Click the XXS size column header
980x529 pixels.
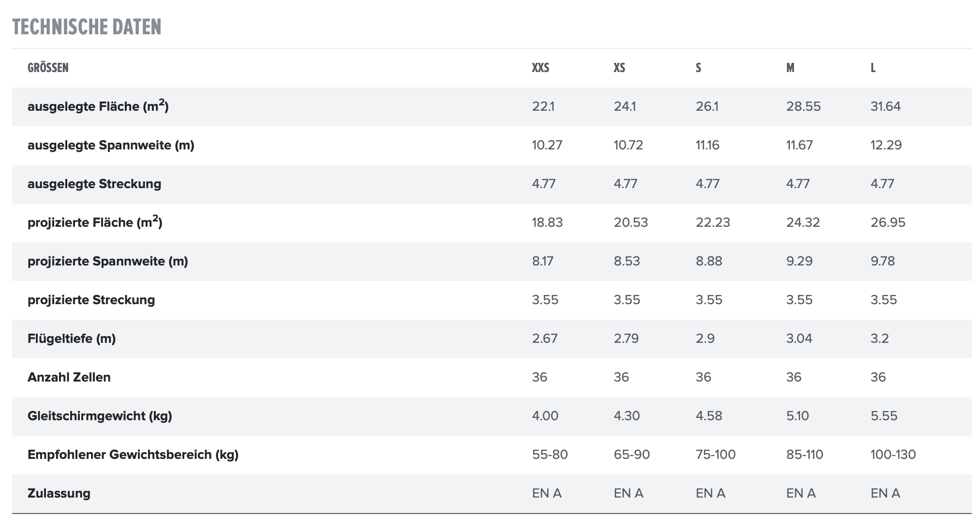540,68
